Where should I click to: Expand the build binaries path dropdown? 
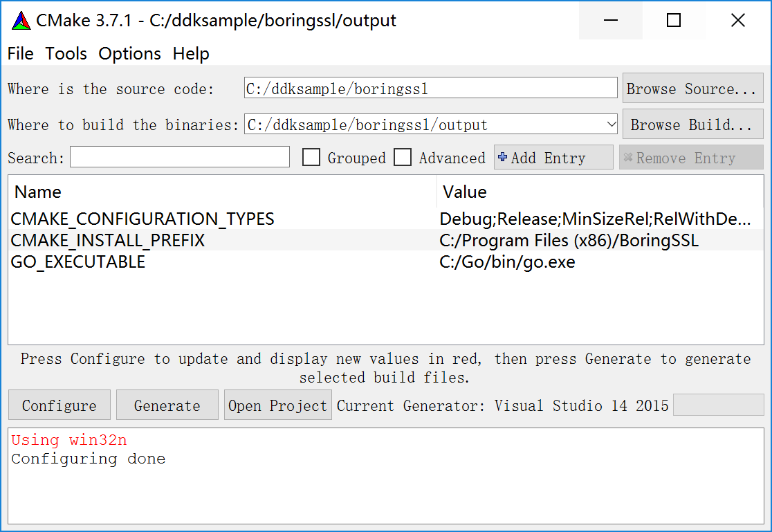pyautogui.click(x=611, y=124)
